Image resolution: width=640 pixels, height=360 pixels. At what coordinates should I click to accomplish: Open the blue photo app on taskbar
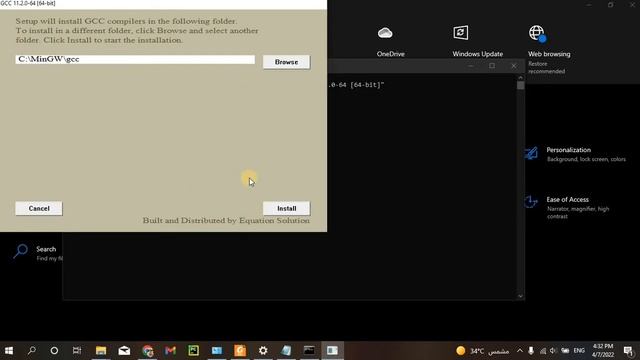point(217,351)
